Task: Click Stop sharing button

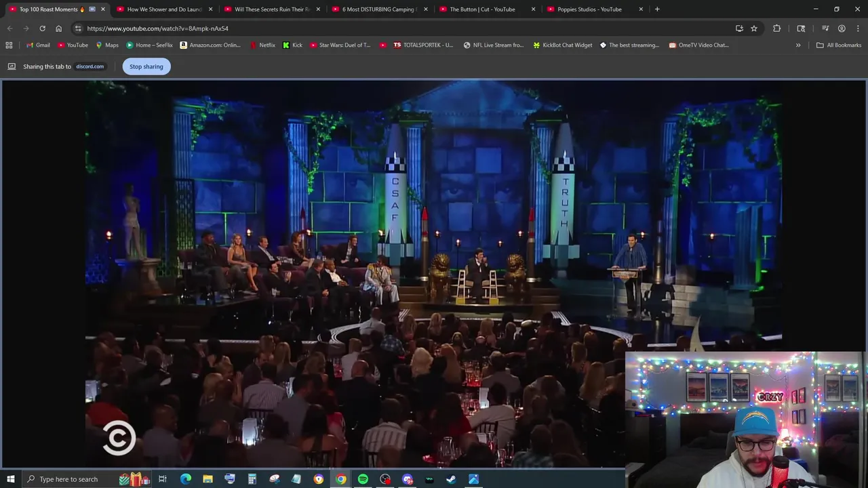Action: (146, 66)
